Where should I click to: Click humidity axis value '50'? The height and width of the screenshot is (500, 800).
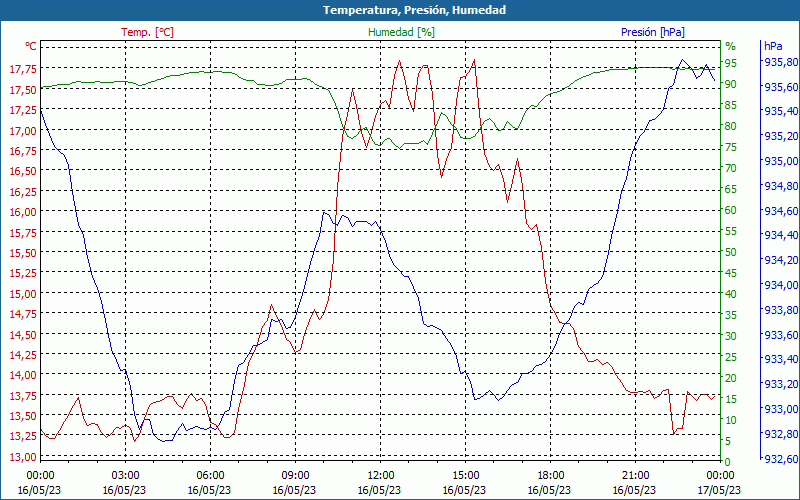pyautogui.click(x=731, y=252)
